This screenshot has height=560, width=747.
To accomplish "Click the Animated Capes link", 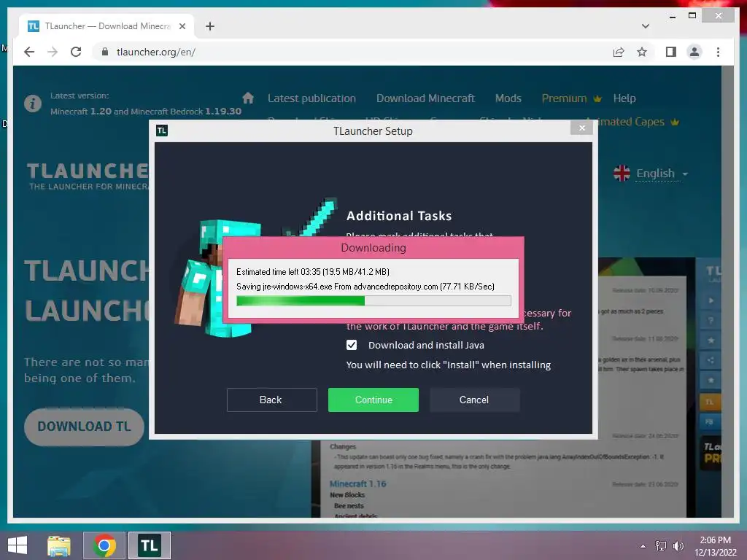I will tap(638, 122).
